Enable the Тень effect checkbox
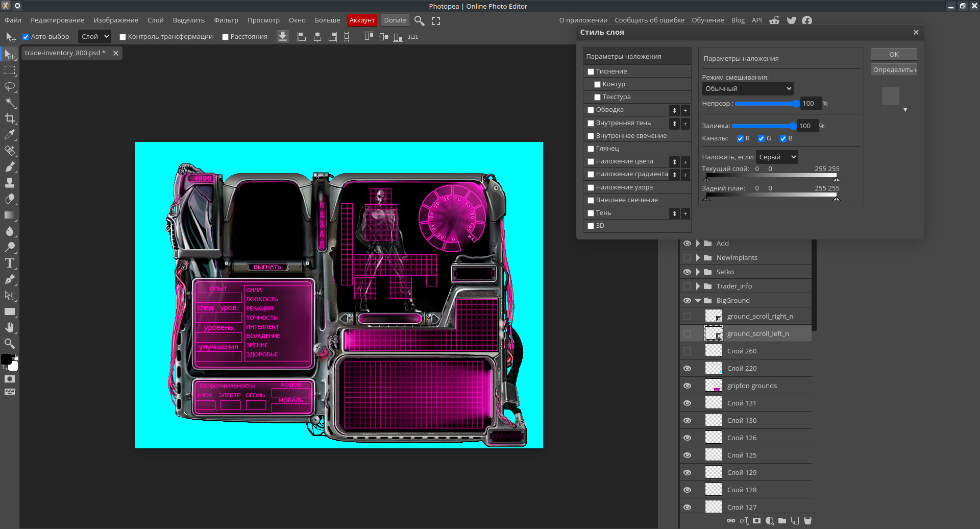The image size is (980, 529). [x=591, y=213]
